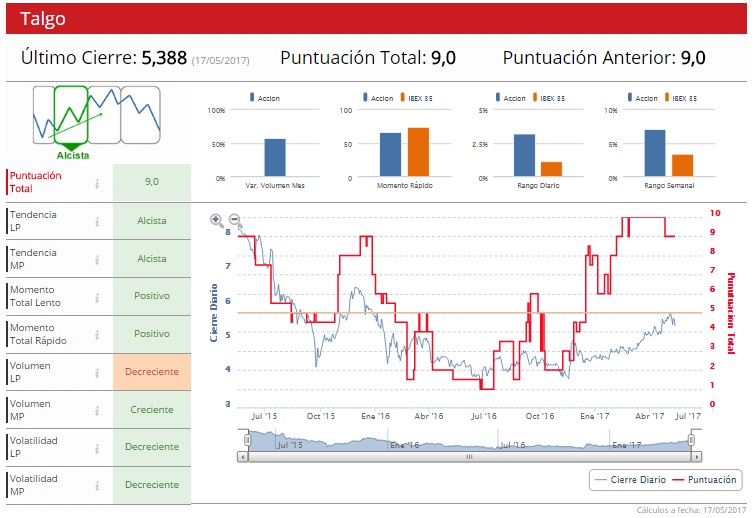Click the orange IBEX bar in Rango Semanal
This screenshot has width=754, height=518.
click(x=682, y=165)
